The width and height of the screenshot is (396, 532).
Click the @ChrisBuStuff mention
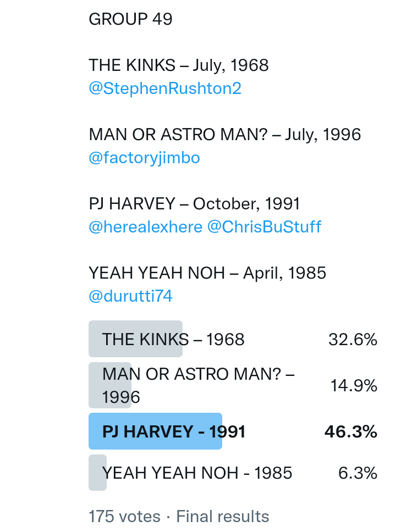tap(264, 227)
